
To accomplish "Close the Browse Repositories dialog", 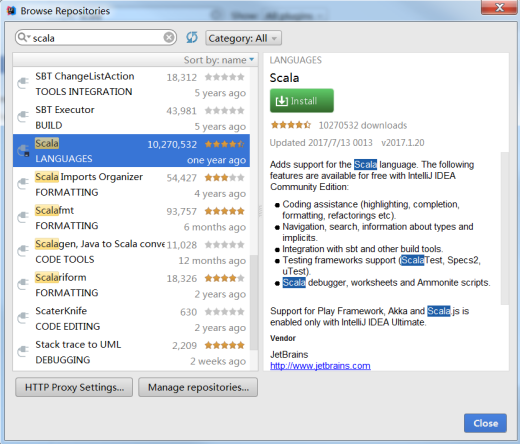I will coord(485,423).
